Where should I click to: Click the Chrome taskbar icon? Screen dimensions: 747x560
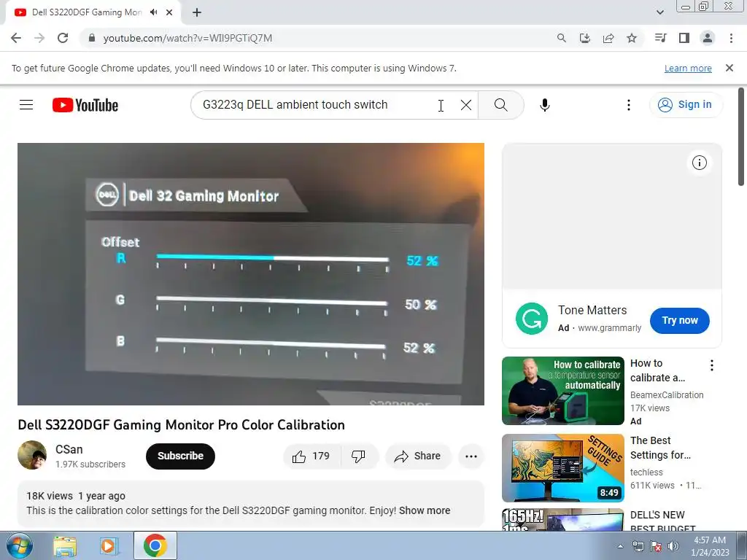click(x=155, y=545)
